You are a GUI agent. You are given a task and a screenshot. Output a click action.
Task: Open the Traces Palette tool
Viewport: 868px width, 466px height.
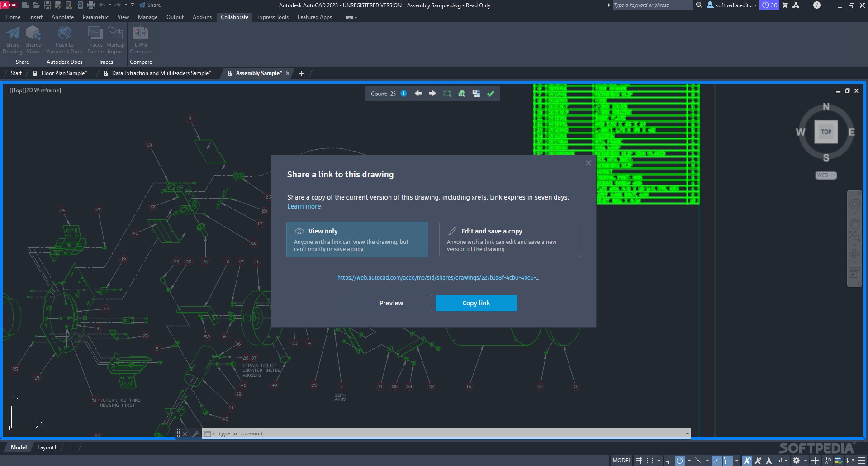pos(95,40)
